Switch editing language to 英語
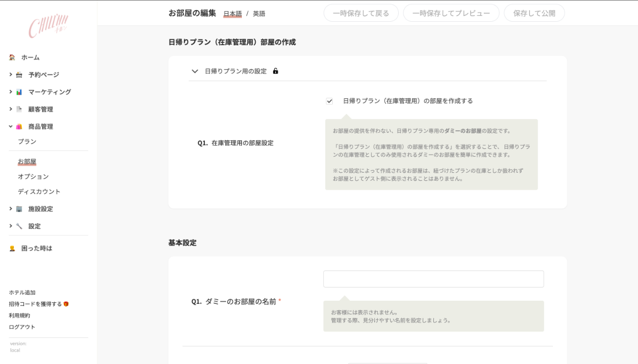The image size is (638, 364). [x=259, y=14]
